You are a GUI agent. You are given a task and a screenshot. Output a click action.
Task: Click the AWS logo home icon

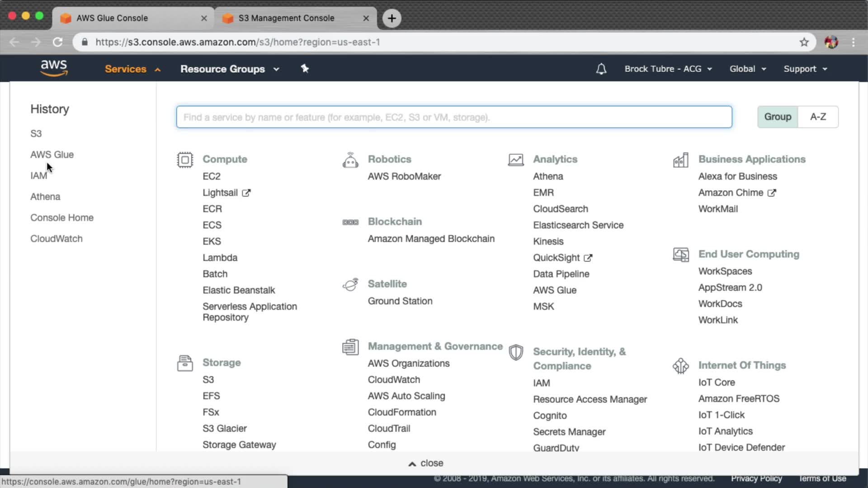[54, 68]
